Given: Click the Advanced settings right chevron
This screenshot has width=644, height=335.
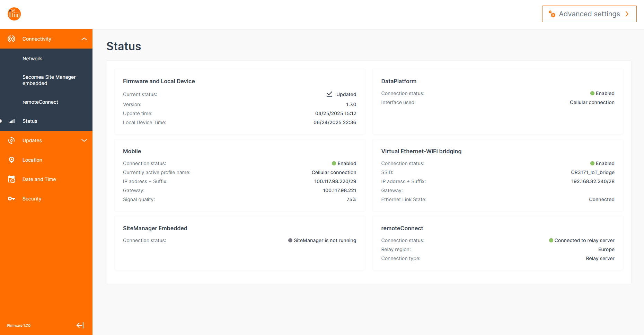Looking at the screenshot, I should (627, 14).
